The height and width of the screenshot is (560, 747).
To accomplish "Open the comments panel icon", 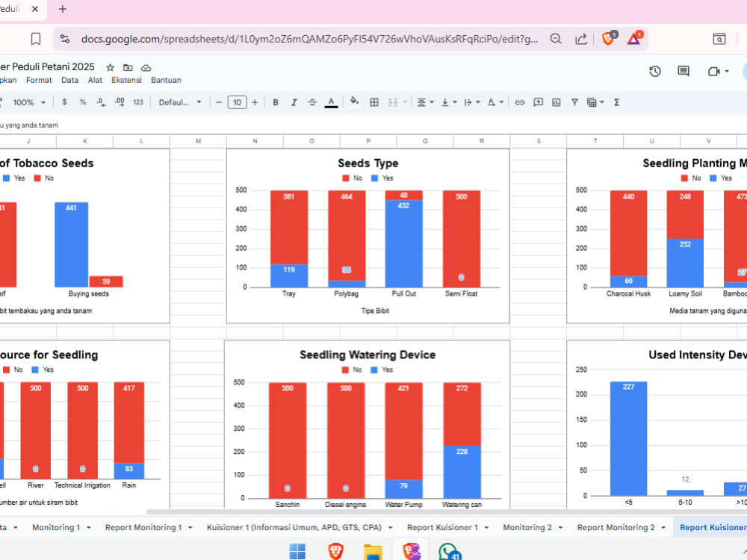I will pos(684,72).
